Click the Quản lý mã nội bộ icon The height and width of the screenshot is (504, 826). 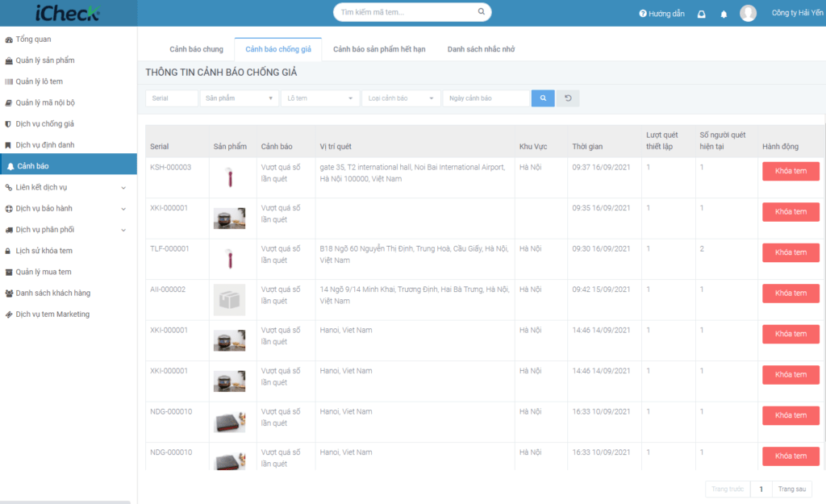(8, 102)
